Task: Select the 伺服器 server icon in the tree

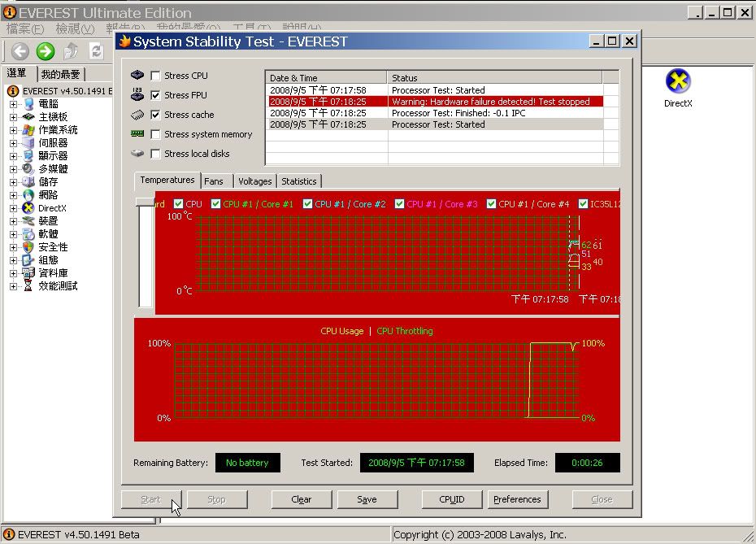Action: [x=28, y=143]
